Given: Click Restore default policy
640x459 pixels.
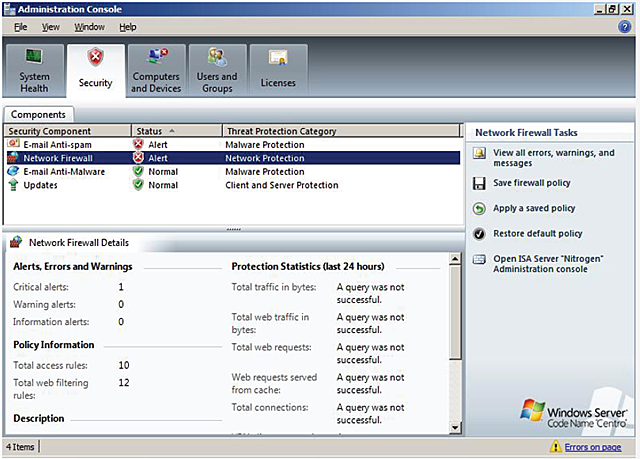Looking at the screenshot, I should coord(538,233).
